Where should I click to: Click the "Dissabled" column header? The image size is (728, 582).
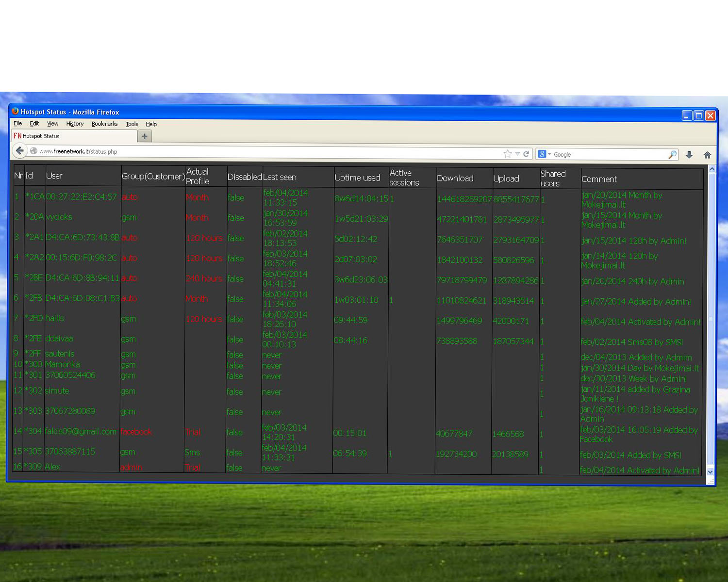(x=245, y=177)
